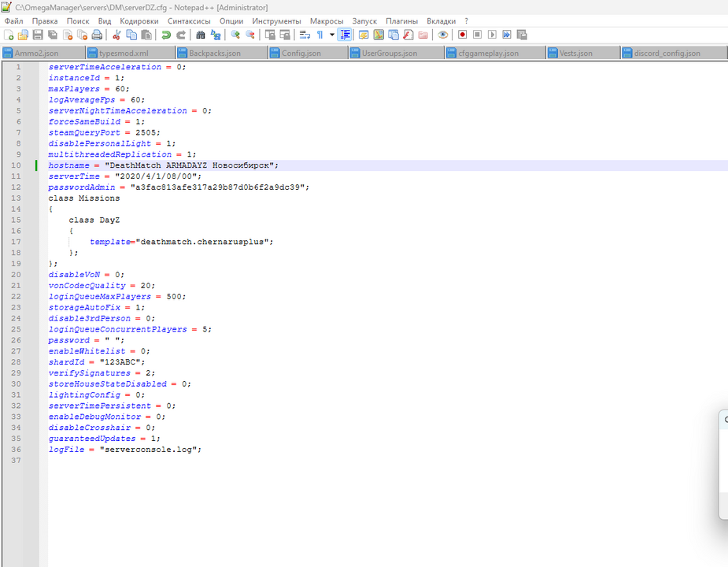Open a file using the Open folder icon

click(23, 35)
